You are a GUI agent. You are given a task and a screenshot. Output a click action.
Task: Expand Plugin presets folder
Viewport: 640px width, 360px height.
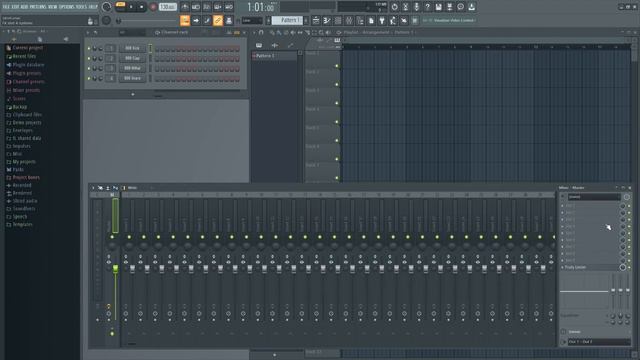click(x=24, y=73)
